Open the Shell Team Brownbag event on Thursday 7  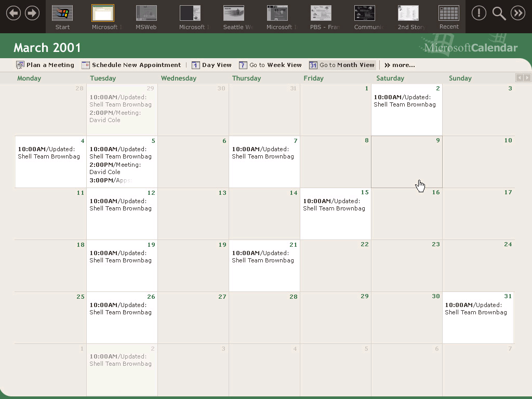pos(263,153)
